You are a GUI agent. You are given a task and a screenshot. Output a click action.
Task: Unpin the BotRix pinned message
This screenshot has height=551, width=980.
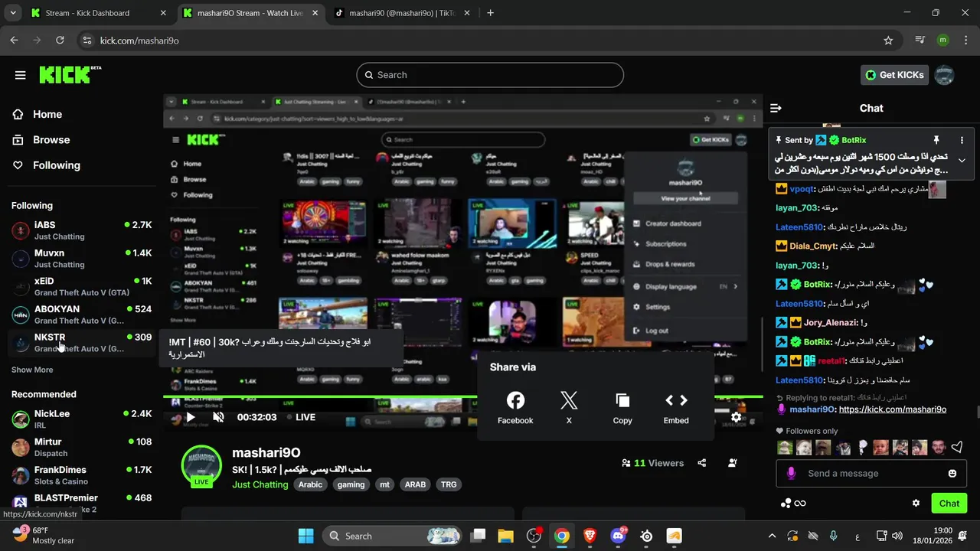point(936,140)
